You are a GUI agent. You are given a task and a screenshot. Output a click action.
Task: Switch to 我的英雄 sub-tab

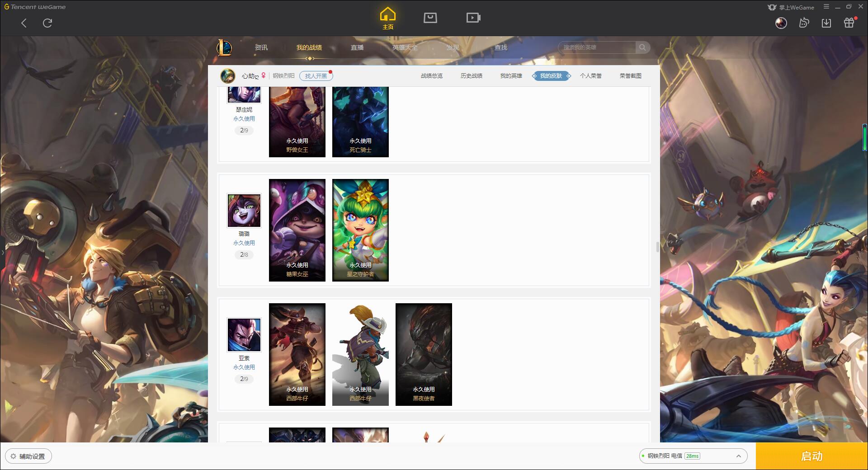511,76
